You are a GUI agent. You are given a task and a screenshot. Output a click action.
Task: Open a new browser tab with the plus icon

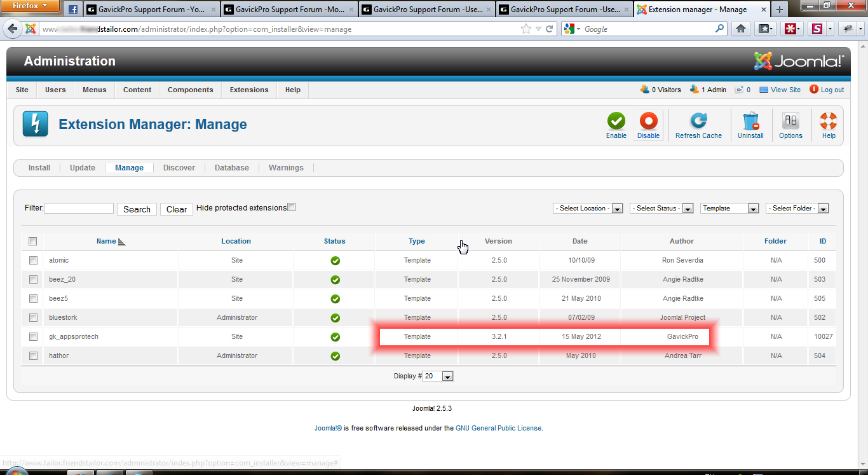click(780, 10)
